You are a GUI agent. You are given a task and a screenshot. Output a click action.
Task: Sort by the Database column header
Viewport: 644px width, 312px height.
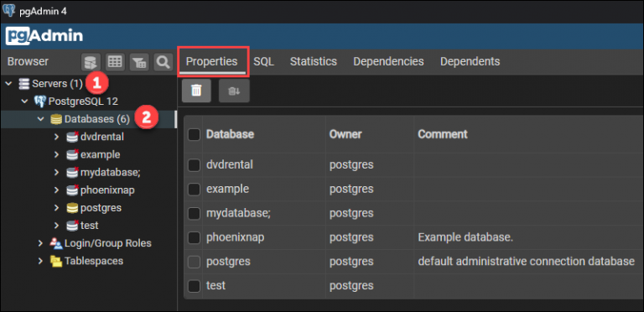coord(230,134)
